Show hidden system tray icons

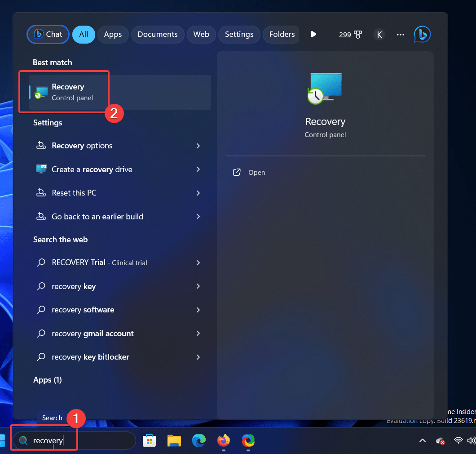pos(422,441)
